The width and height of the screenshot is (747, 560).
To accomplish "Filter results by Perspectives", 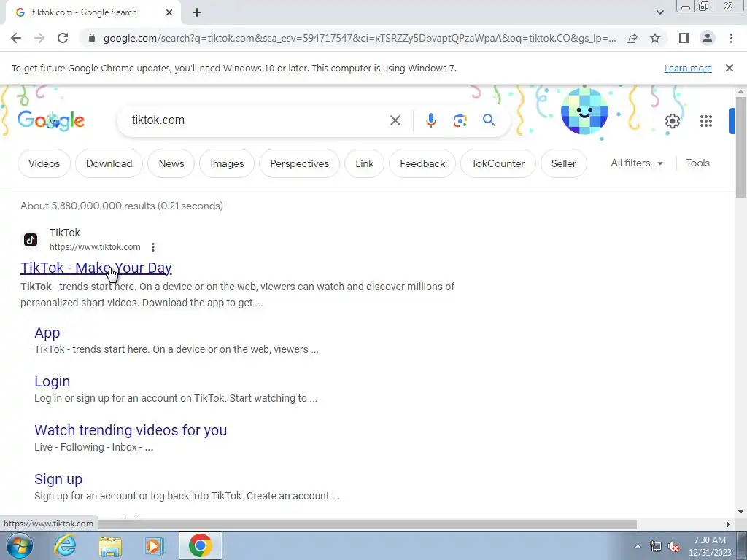I will [299, 163].
